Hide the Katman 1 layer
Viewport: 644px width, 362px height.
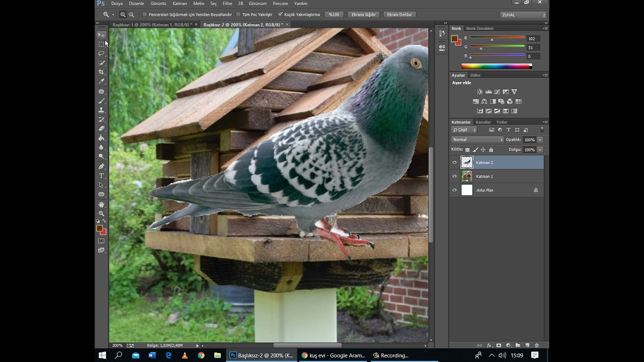(x=455, y=176)
